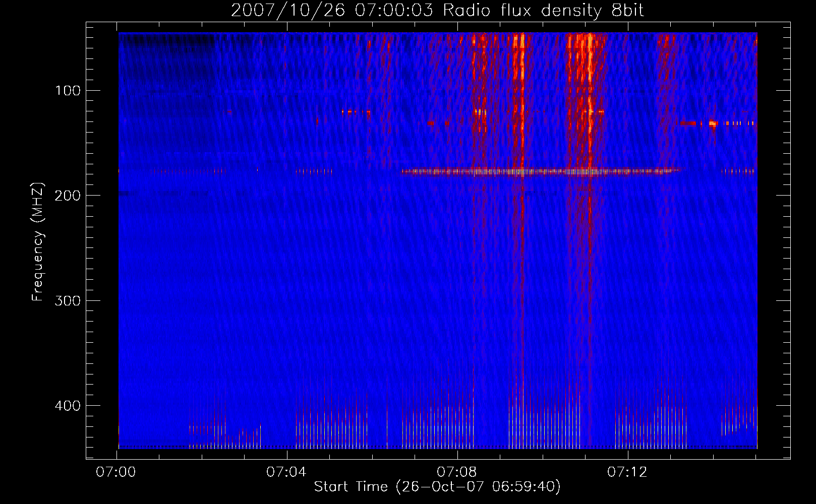
Task: Click the 07:12 time tick label
Action: (627, 472)
